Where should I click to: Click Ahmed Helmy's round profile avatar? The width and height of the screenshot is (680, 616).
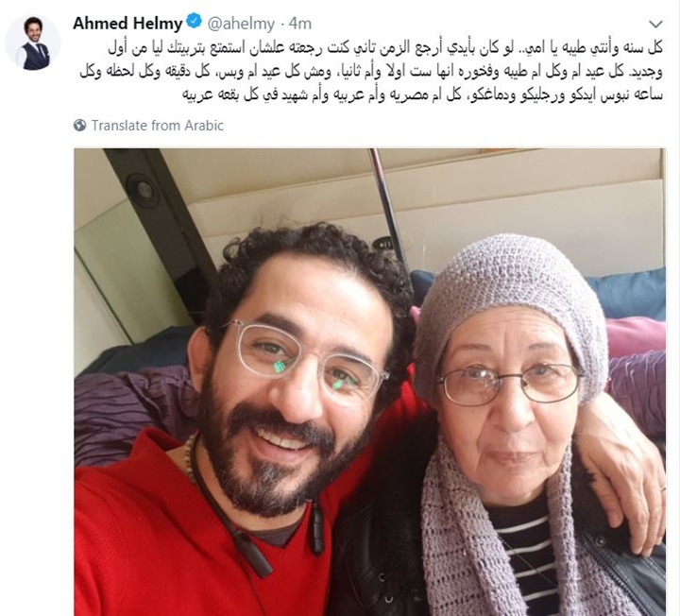click(x=32, y=43)
